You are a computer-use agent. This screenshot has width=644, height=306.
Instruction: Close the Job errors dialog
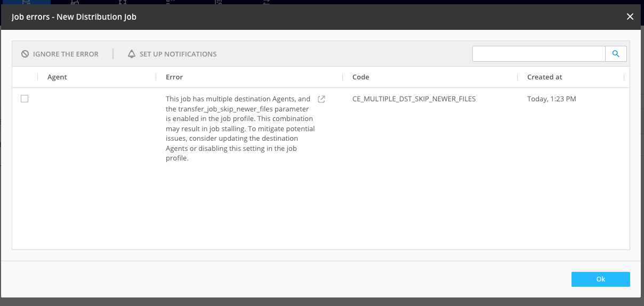click(630, 17)
